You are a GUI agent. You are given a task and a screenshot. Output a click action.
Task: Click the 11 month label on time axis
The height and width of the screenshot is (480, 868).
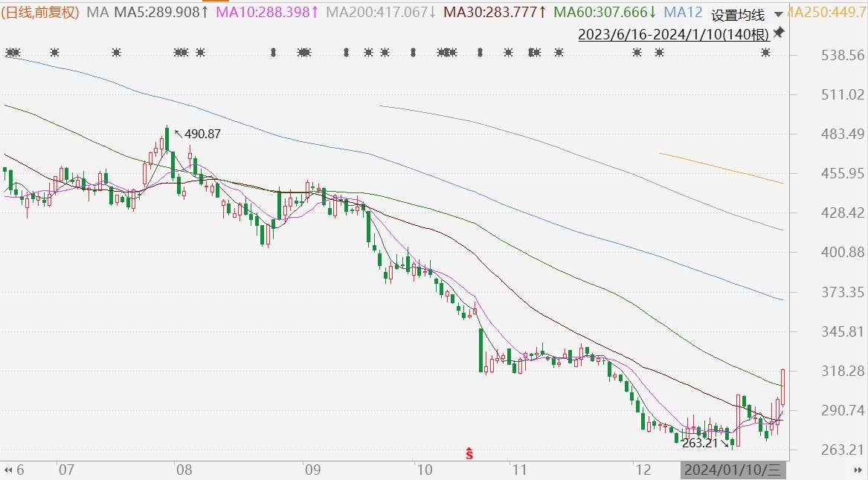[518, 470]
